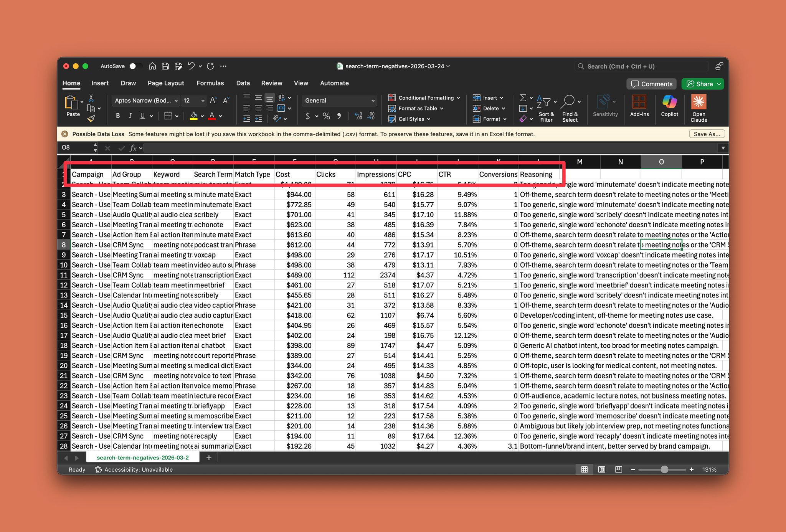This screenshot has height=532, width=786.
Task: Switch to Normal view icon
Action: point(584,469)
